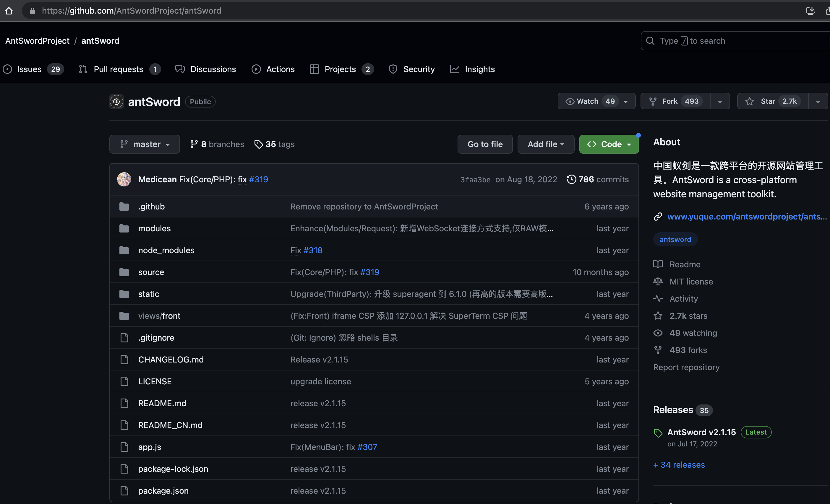Click the Readme book icon in About
Image resolution: width=830 pixels, height=504 pixels.
point(658,265)
